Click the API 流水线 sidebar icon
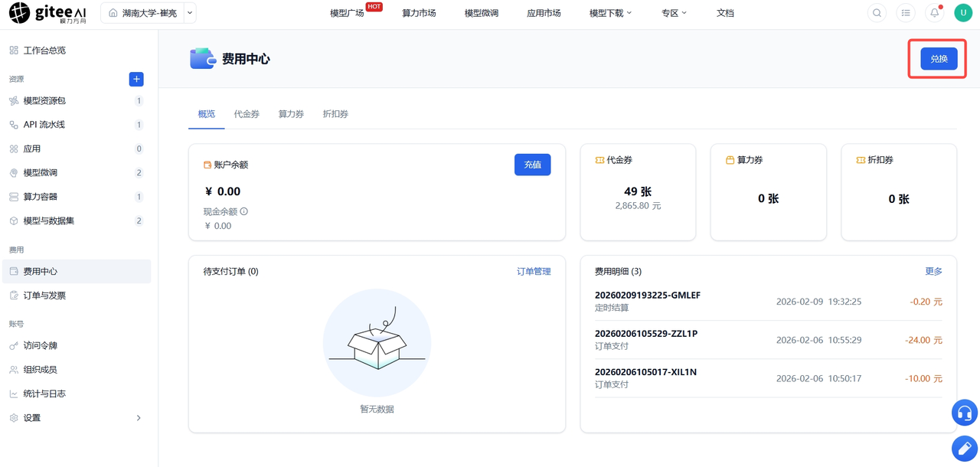This screenshot has width=980, height=467. point(14,125)
